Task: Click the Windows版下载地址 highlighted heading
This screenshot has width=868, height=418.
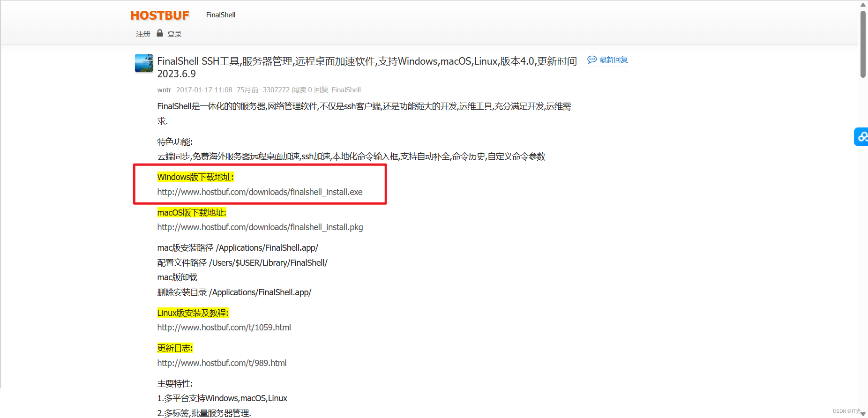Action: pyautogui.click(x=195, y=177)
